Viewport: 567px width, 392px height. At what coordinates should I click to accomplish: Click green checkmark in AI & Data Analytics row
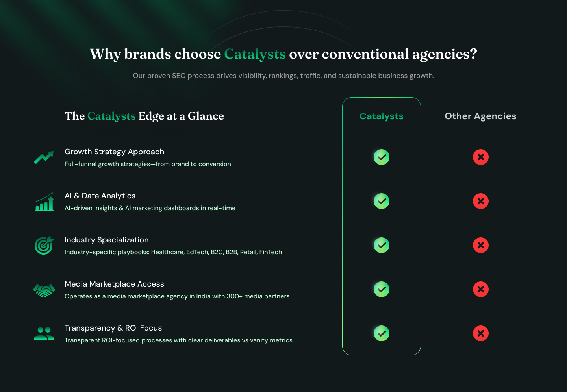[x=382, y=201]
